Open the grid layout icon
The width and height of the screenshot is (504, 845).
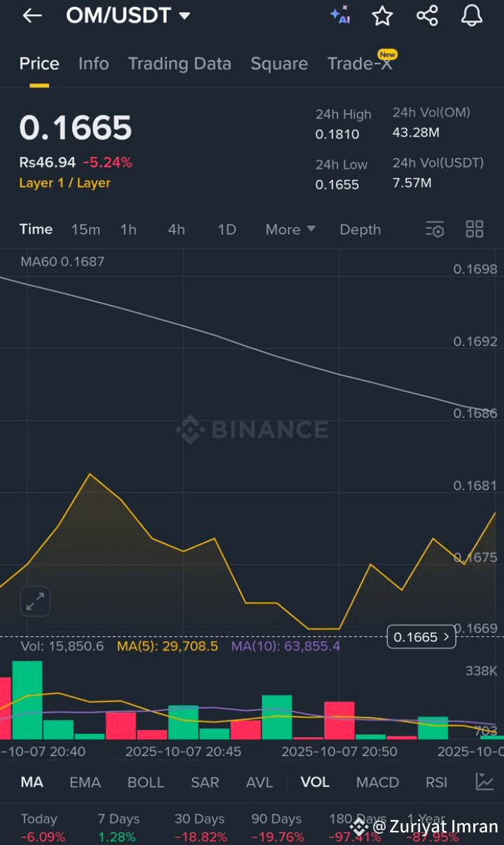(x=475, y=229)
